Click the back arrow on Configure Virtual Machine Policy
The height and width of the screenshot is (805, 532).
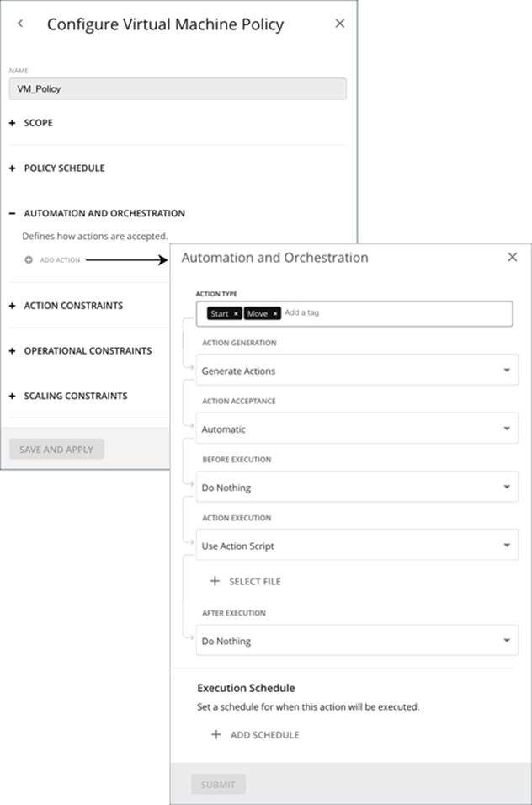click(x=20, y=24)
